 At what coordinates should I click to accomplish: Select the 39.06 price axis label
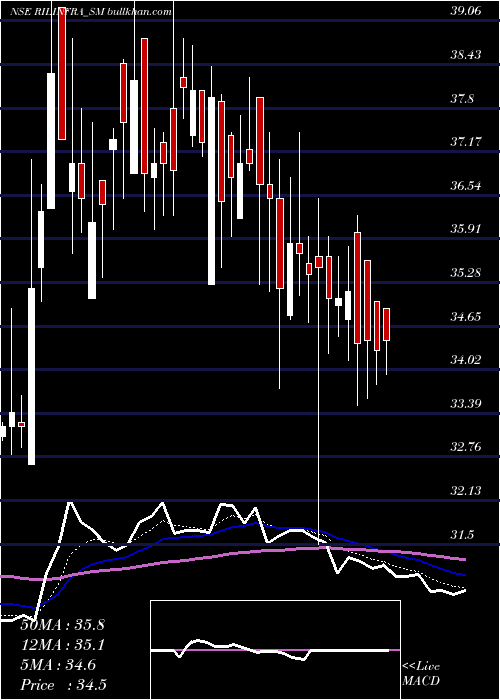click(466, 11)
